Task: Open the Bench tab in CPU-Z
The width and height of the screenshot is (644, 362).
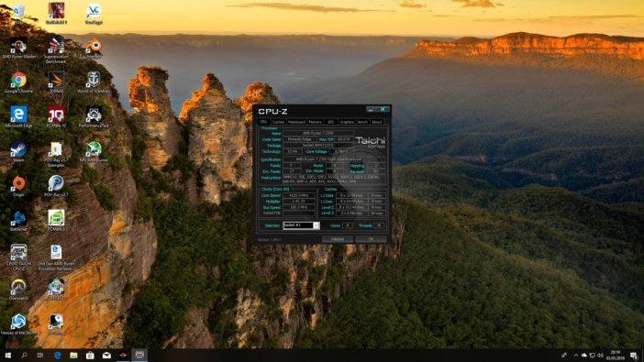Action: (362, 122)
